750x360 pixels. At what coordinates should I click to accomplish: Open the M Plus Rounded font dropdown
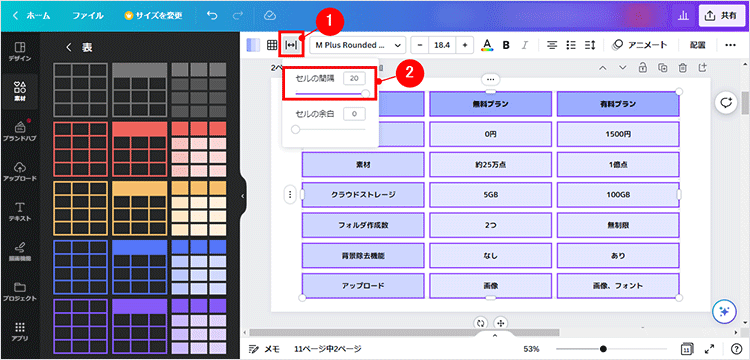tap(357, 45)
